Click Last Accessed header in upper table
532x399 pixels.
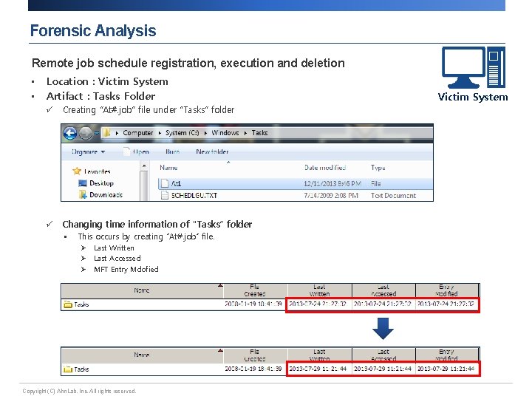point(383,290)
